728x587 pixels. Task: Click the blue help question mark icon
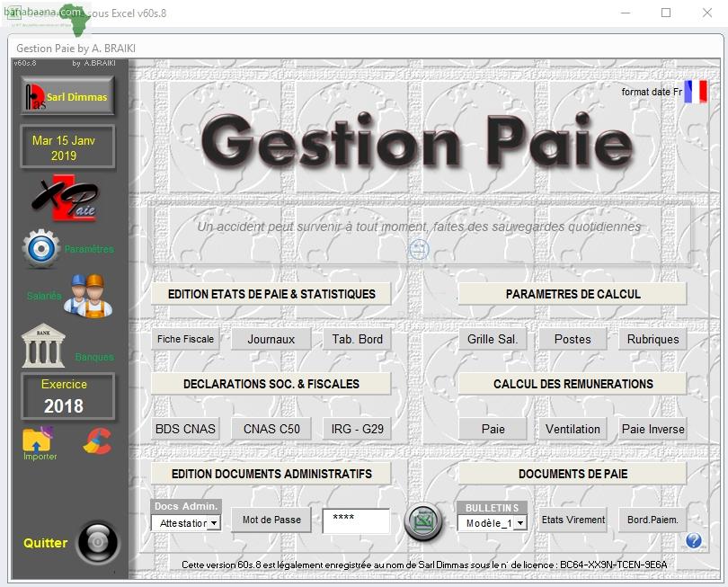click(x=693, y=540)
